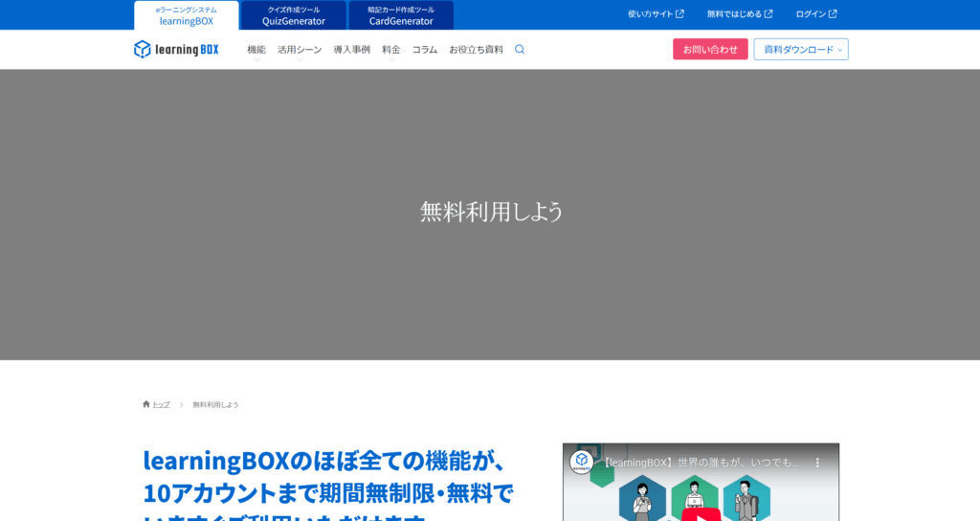Switch to the CardGenerator tab
This screenshot has width=980, height=521.
pos(401,15)
